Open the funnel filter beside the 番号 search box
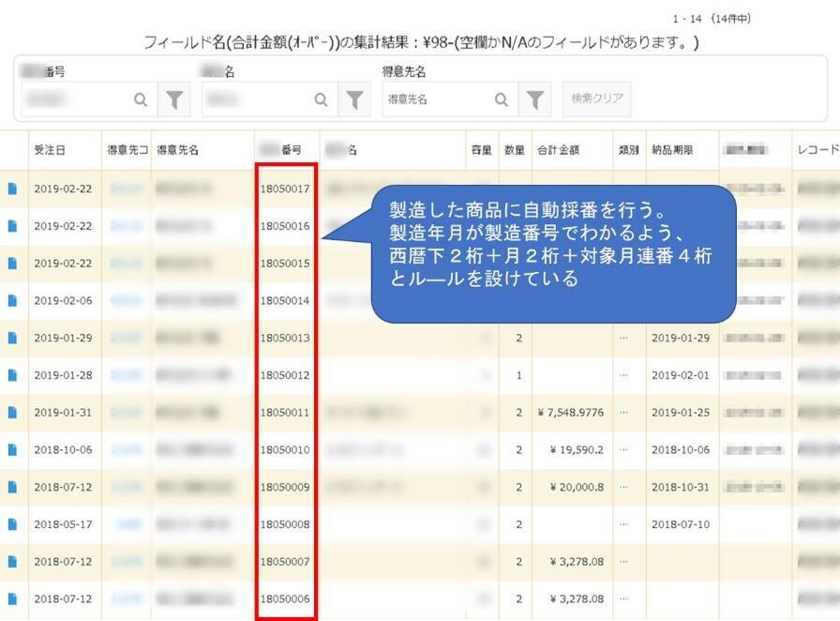This screenshot has height=621, width=840. [x=173, y=98]
